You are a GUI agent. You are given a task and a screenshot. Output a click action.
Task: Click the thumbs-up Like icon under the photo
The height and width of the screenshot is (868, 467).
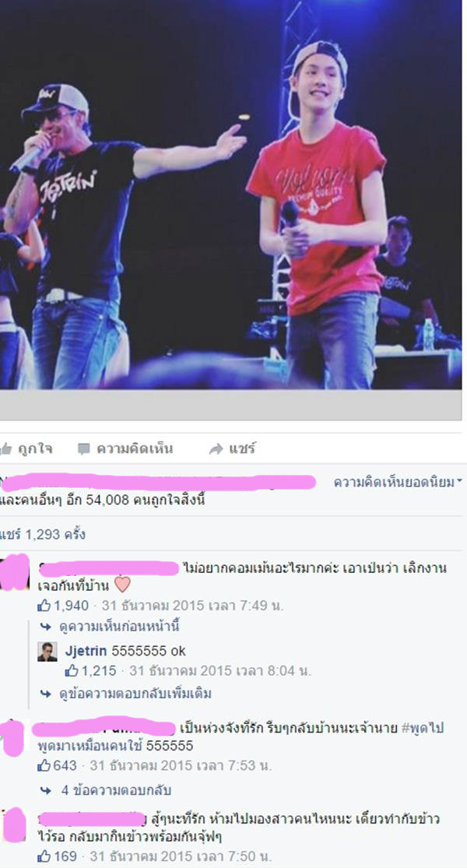[x=5, y=448]
